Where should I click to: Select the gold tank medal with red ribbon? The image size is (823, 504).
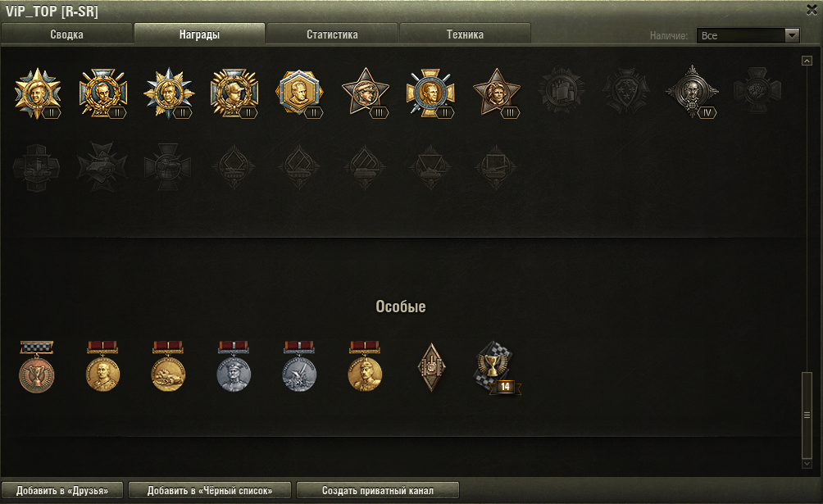click(168, 366)
